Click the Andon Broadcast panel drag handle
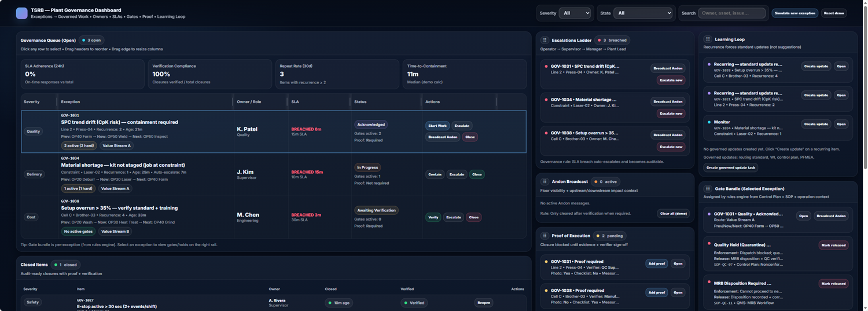The image size is (868, 311). tap(545, 181)
